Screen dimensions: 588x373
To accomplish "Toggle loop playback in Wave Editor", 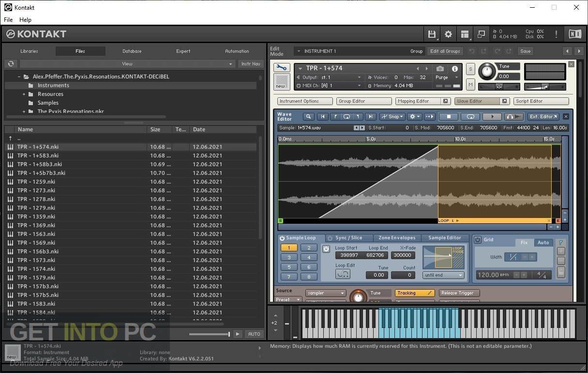I will [x=470, y=116].
